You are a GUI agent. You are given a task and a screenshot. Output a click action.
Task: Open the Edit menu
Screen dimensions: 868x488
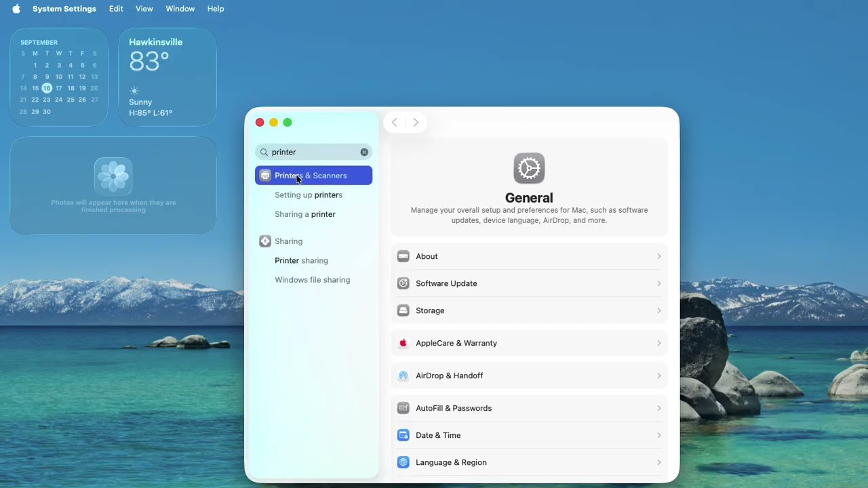(x=116, y=9)
